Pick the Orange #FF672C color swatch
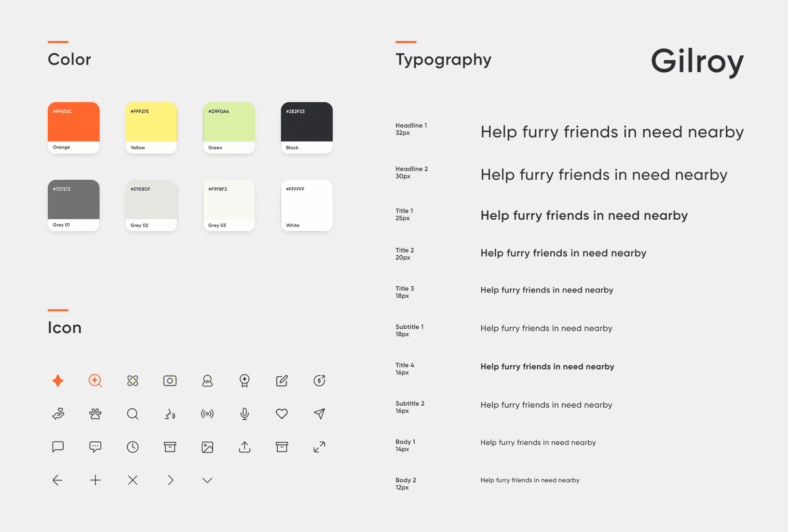Screen dimensions: 788x532 (74, 128)
